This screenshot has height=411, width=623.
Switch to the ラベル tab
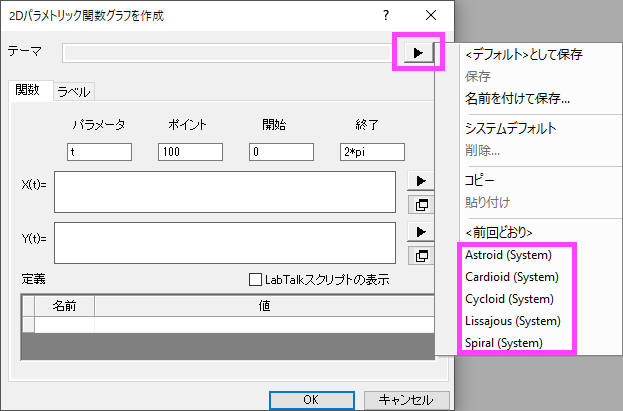(74, 92)
